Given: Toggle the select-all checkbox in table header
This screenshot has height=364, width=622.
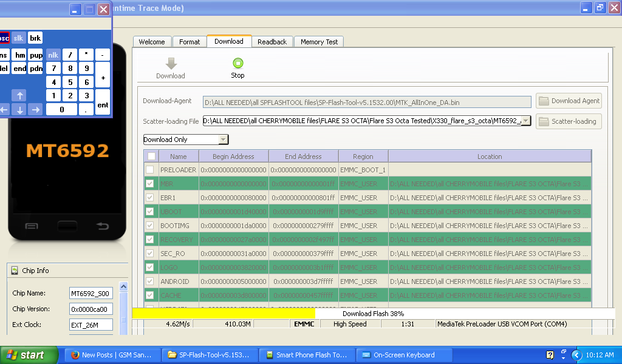Looking at the screenshot, I should coord(151,157).
